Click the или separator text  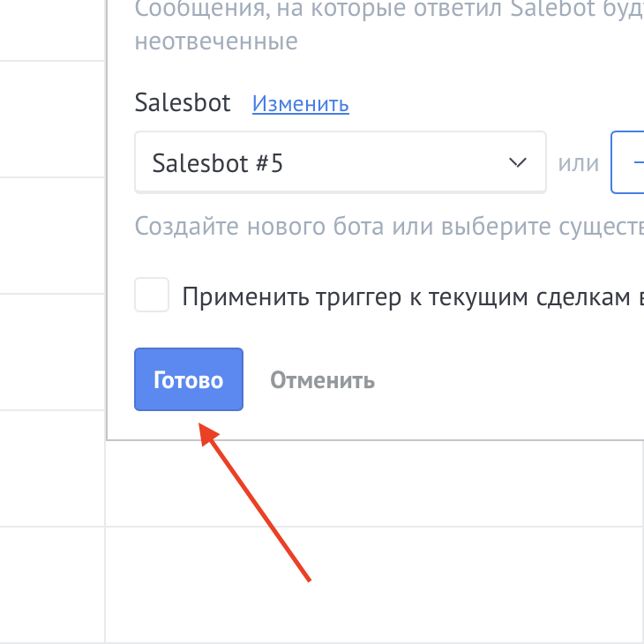(578, 163)
